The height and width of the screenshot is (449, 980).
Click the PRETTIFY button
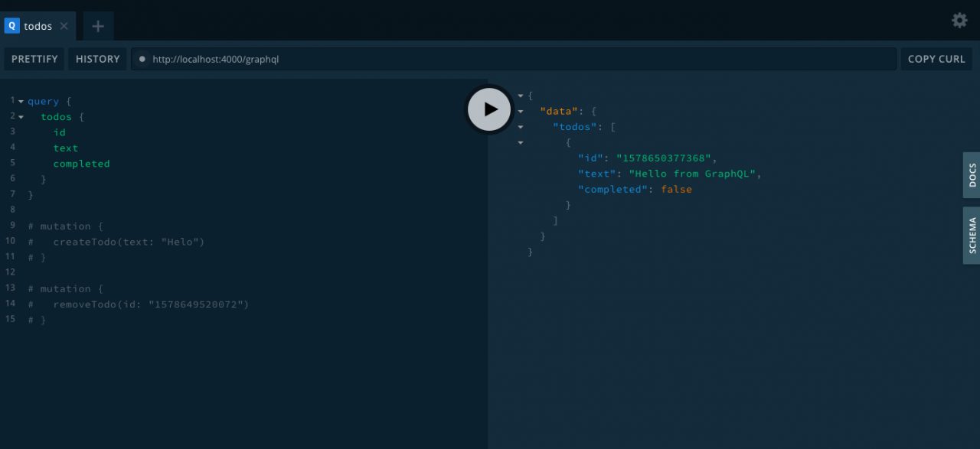[34, 59]
